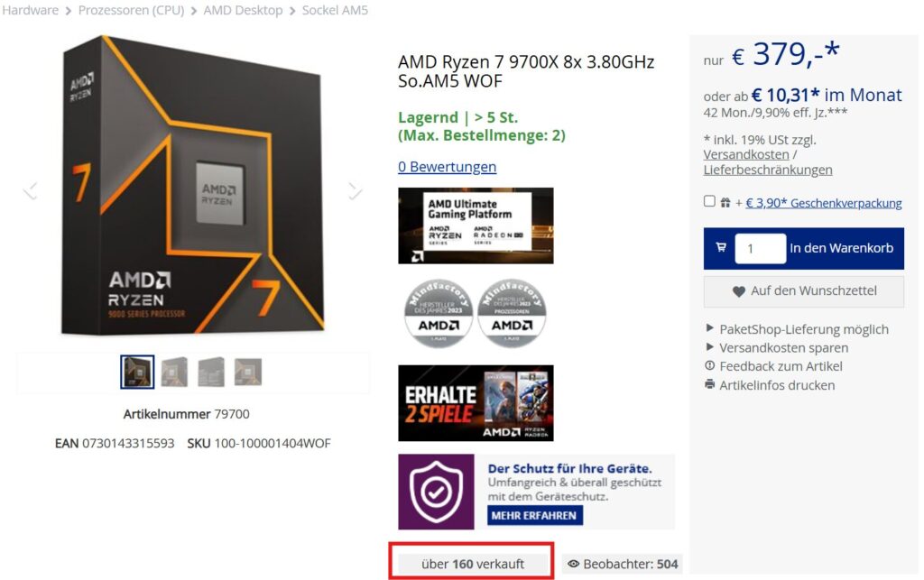Enable the Geschenkverpackung checkbox
The height and width of the screenshot is (580, 924).
coord(709,201)
